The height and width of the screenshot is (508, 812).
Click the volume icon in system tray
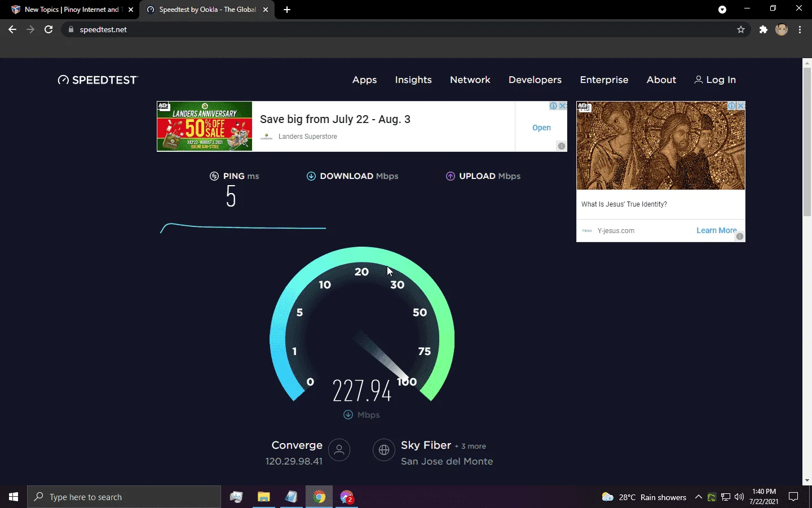click(x=739, y=497)
